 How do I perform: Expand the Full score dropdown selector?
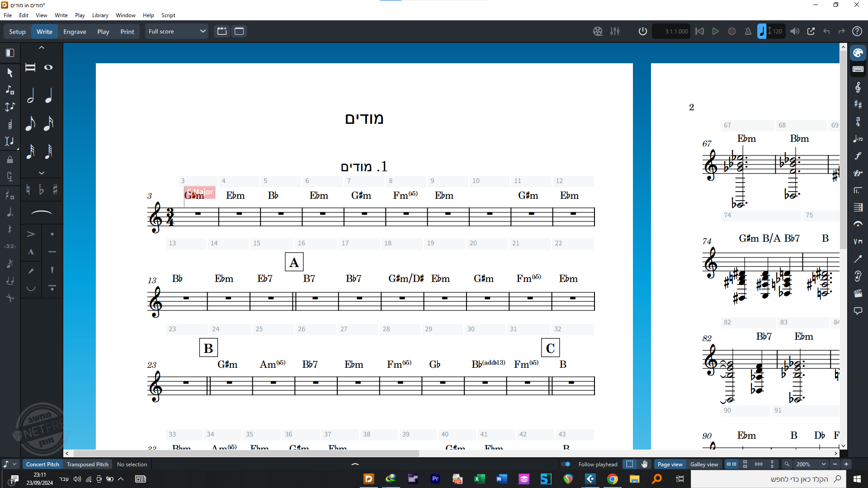tap(176, 31)
